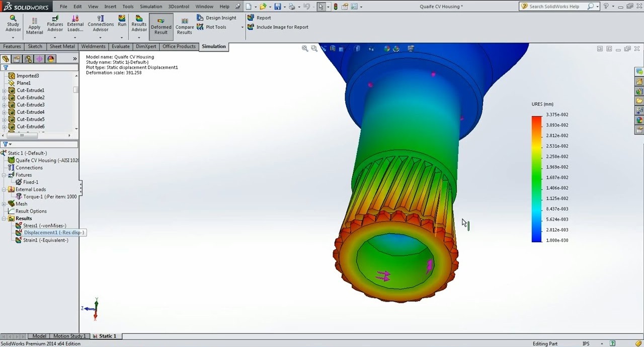
Task: Click the Zoom to Area icon
Action: tap(314, 48)
